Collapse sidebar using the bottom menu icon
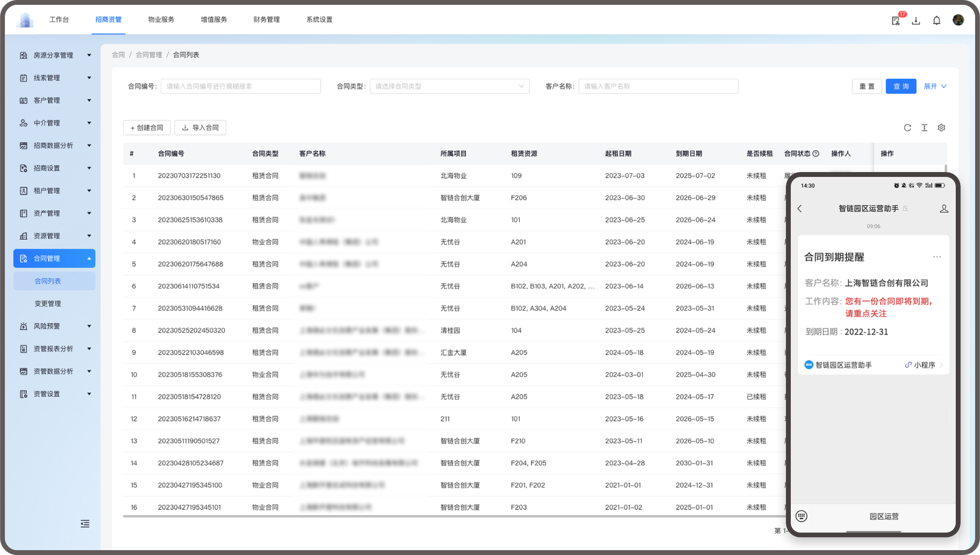980x555 pixels. [85, 523]
